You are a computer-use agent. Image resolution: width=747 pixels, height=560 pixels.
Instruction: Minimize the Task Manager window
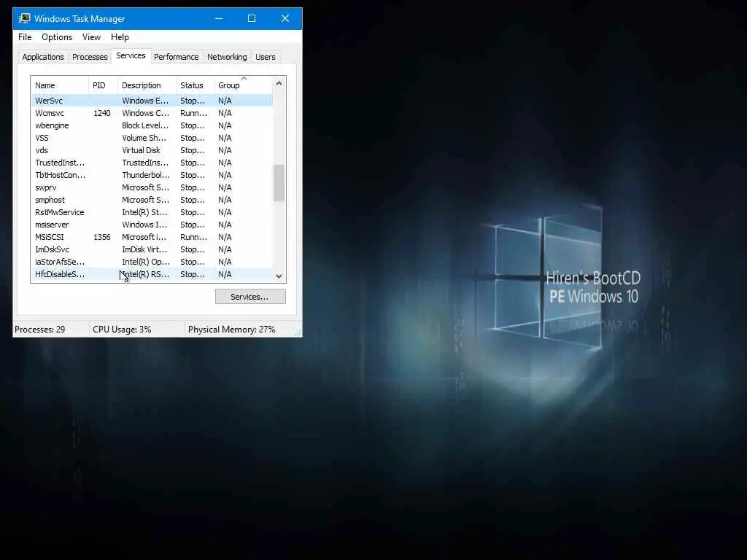219,18
